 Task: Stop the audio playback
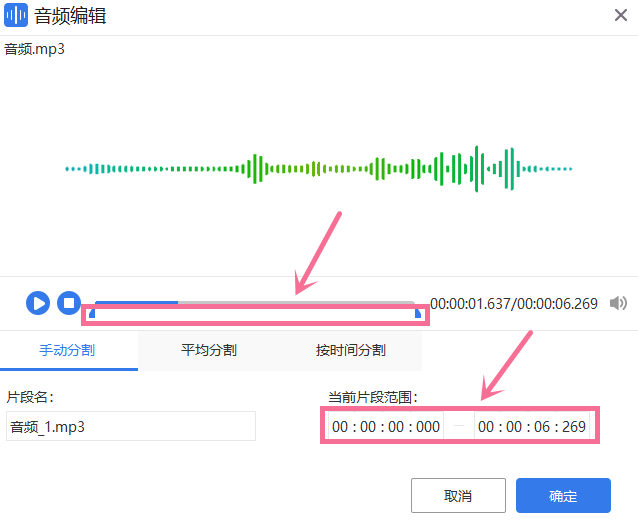(68, 302)
